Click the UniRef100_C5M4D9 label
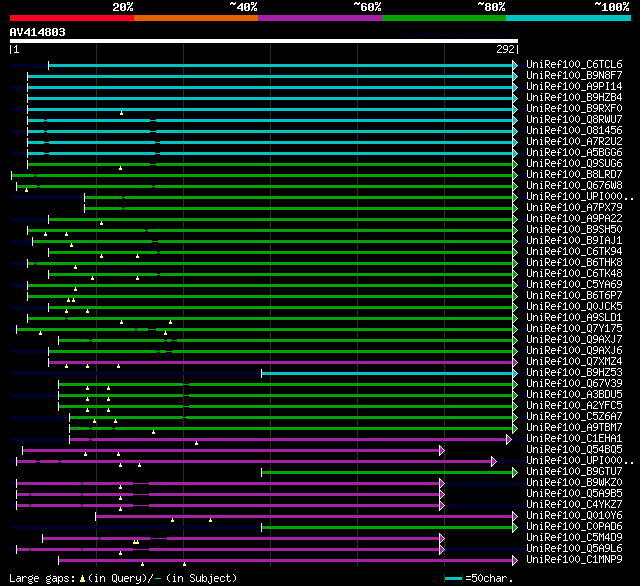The image size is (640, 586). click(574, 538)
